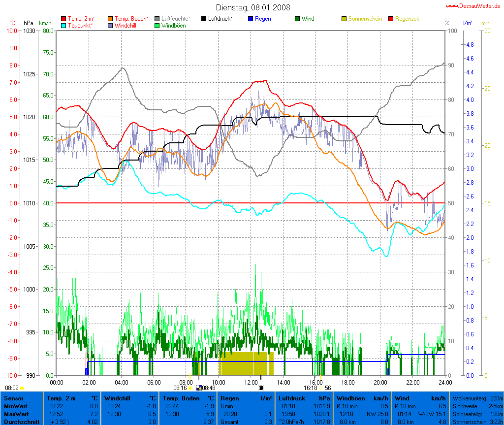Click the sun icon next to 08:02
The width and height of the screenshot is (504, 425).
tap(22, 388)
